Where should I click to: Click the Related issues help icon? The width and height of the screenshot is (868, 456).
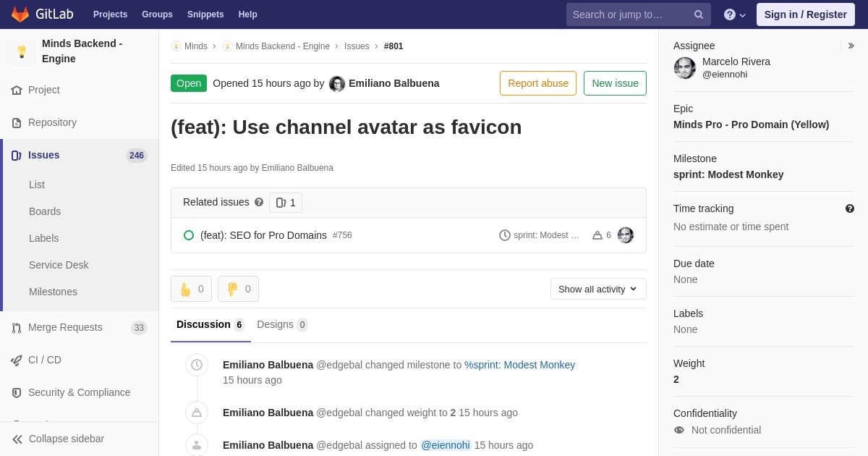[x=259, y=203]
